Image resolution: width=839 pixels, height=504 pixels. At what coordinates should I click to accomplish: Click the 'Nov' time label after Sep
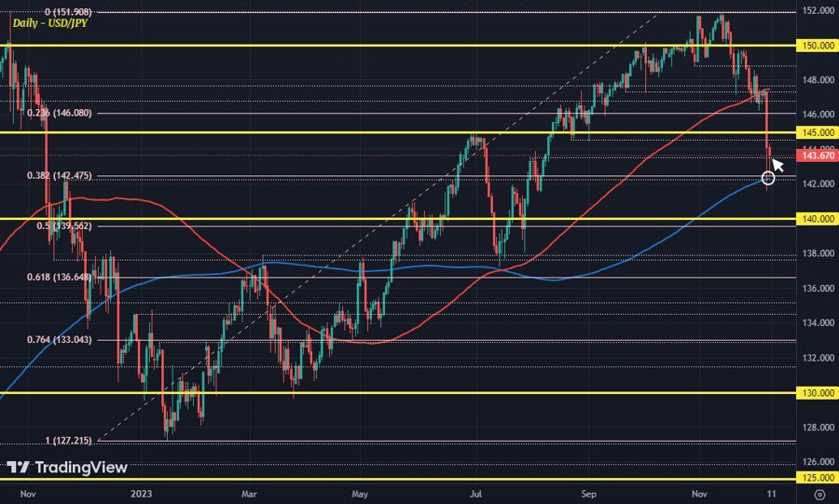coord(699,494)
